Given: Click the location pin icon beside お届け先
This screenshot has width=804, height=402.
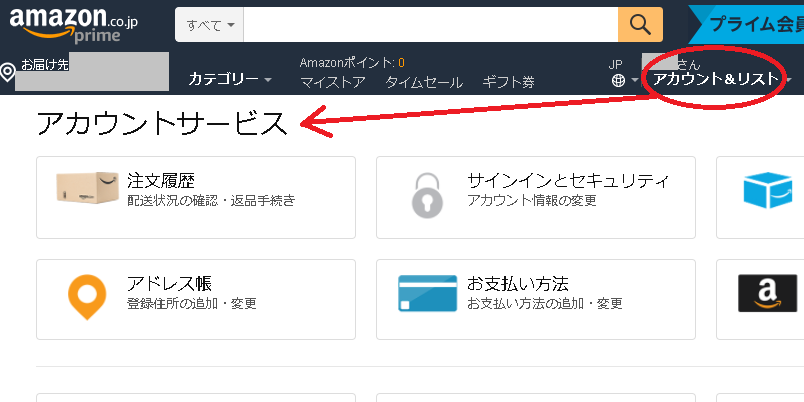Looking at the screenshot, I should tap(7, 72).
